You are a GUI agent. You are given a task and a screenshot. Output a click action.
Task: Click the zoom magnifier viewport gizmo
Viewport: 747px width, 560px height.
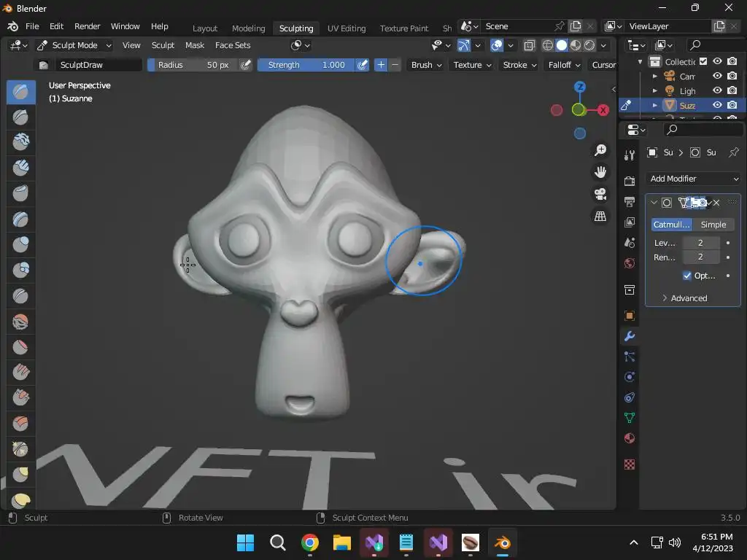[x=600, y=150]
